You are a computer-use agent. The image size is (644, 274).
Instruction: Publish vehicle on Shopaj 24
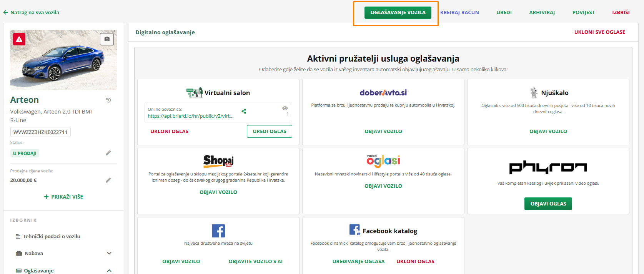[218, 192]
